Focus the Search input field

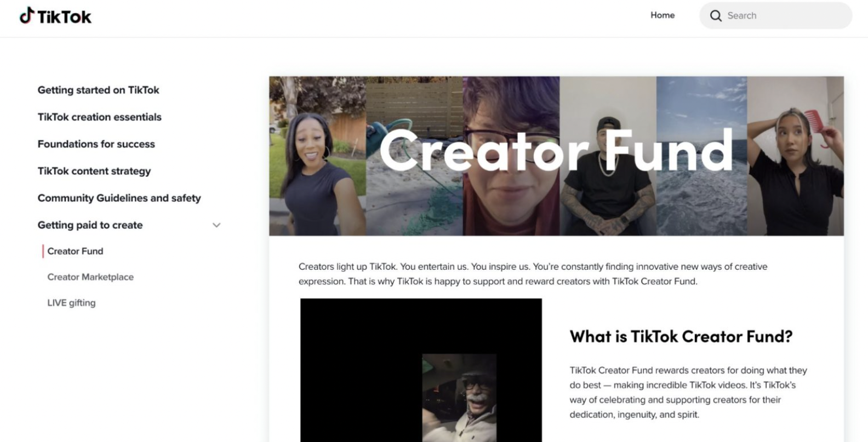tap(775, 15)
